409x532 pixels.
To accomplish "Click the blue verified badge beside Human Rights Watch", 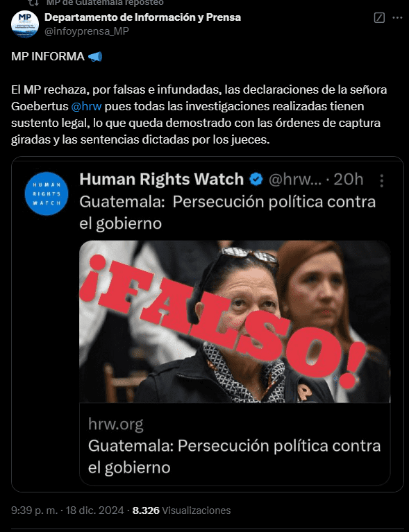I will click(256, 179).
